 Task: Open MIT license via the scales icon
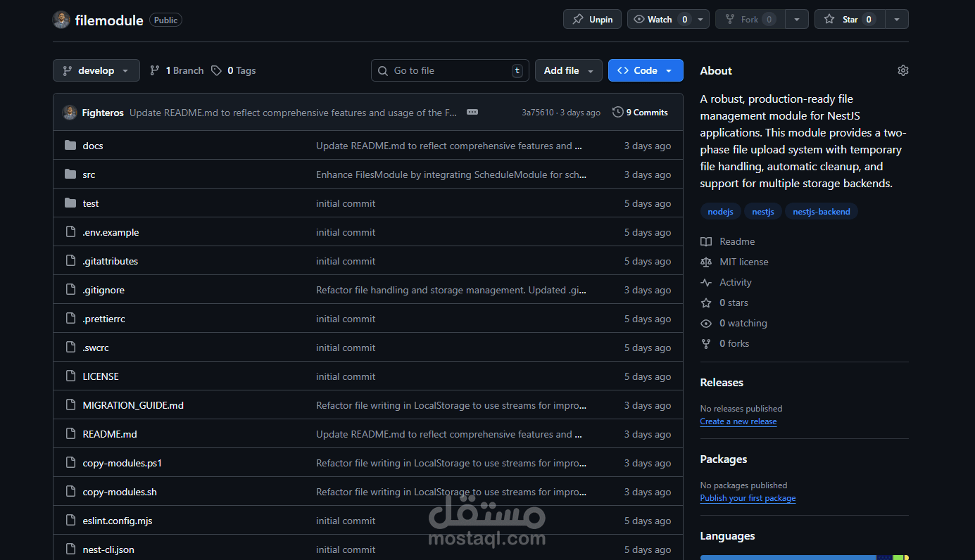(x=706, y=262)
